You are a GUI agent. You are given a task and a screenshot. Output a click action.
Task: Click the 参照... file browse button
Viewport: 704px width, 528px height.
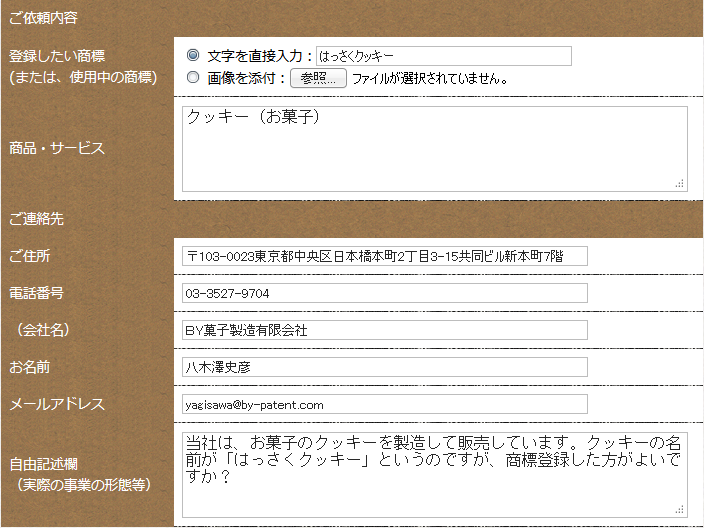pos(318,78)
